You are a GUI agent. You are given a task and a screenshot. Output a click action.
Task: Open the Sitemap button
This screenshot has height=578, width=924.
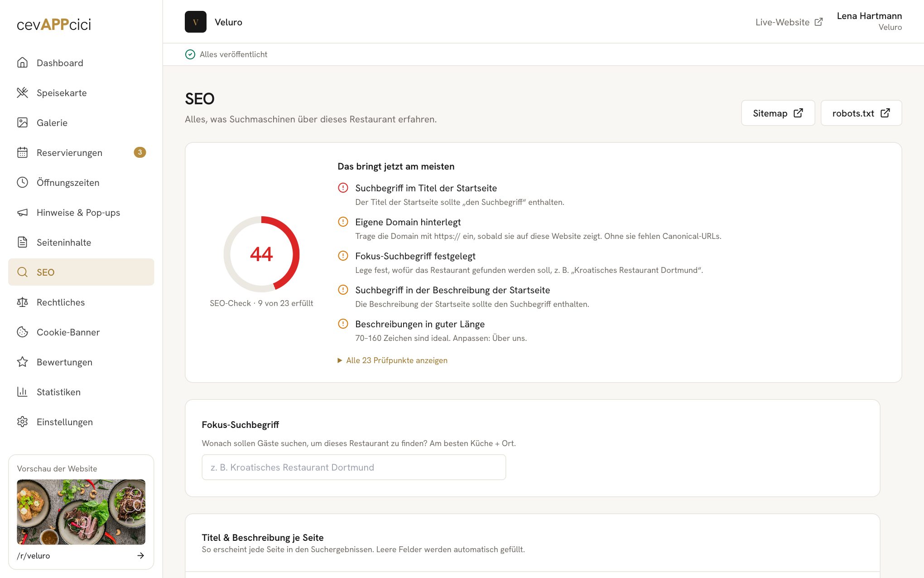(x=778, y=113)
